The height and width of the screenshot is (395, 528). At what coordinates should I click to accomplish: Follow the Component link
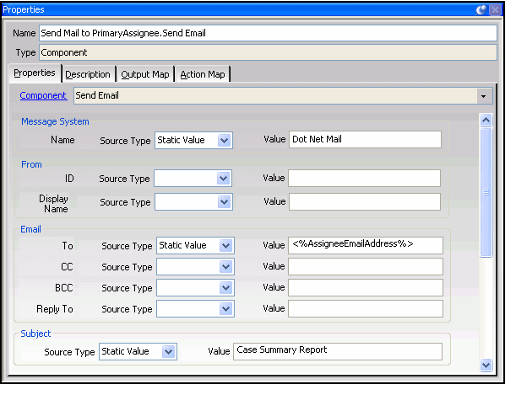[43, 96]
